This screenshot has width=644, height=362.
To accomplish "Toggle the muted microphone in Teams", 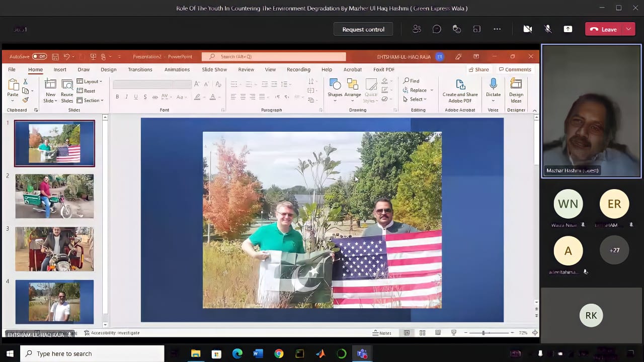I will pos(548,29).
